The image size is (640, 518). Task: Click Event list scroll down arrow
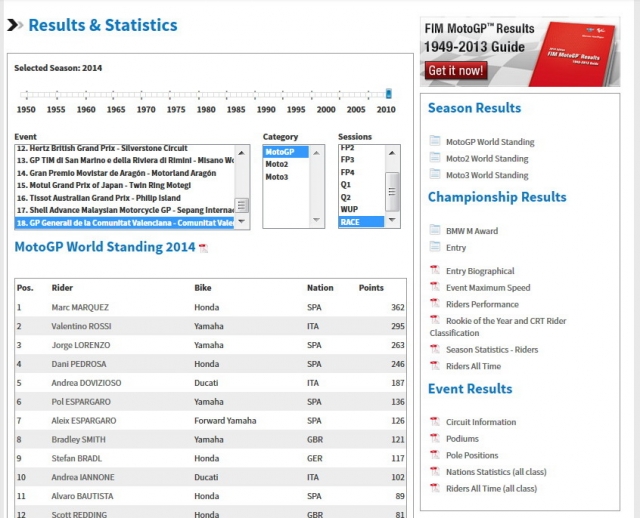pyautogui.click(x=242, y=221)
